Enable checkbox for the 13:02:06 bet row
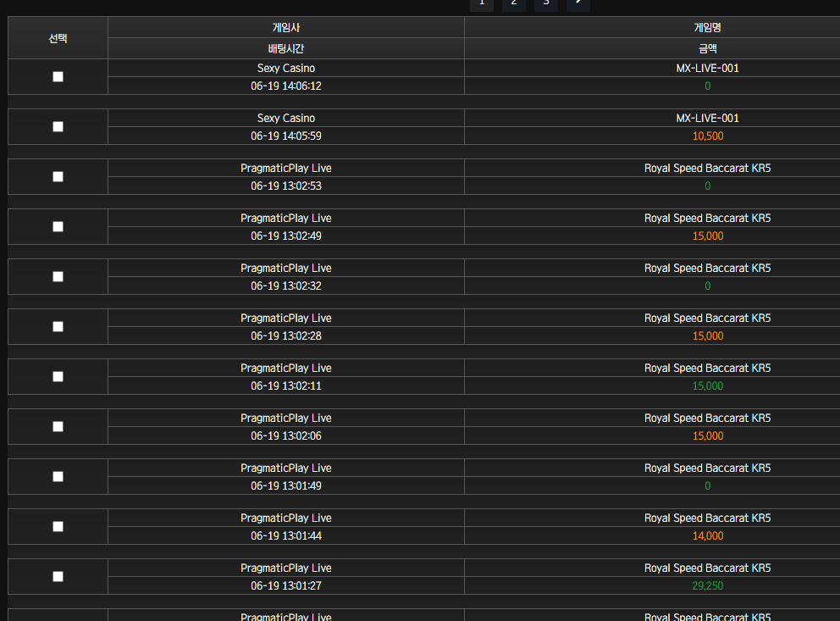Image resolution: width=840 pixels, height=621 pixels. (58, 426)
